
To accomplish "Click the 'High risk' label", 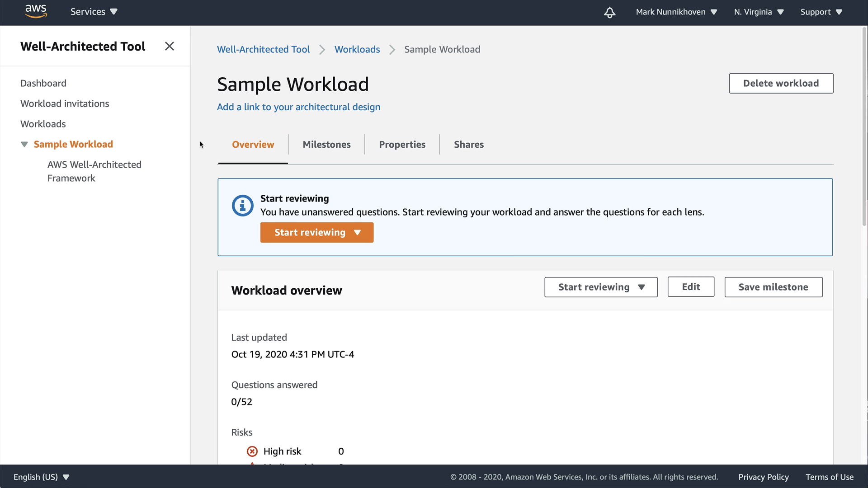I will tap(282, 451).
